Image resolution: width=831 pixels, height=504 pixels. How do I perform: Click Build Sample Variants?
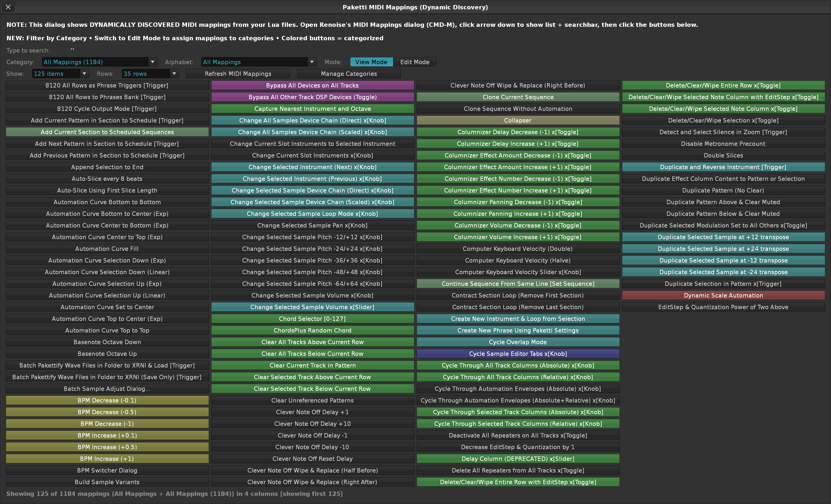point(107,482)
